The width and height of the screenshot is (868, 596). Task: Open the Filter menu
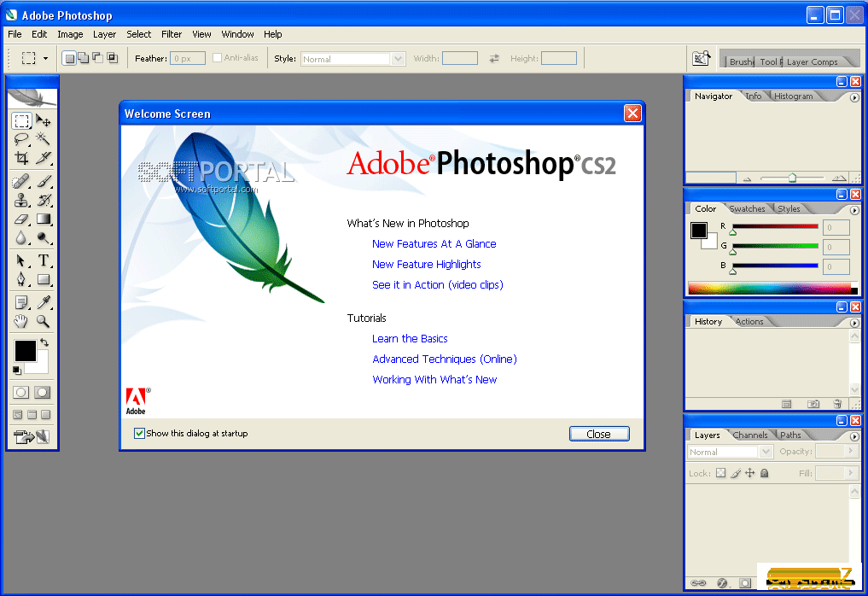coord(172,34)
